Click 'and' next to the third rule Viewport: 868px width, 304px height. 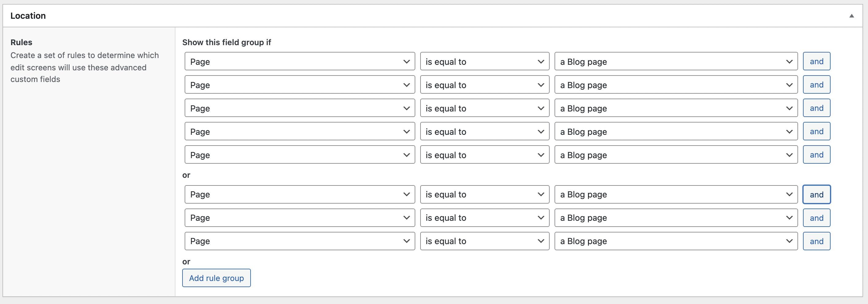[816, 108]
